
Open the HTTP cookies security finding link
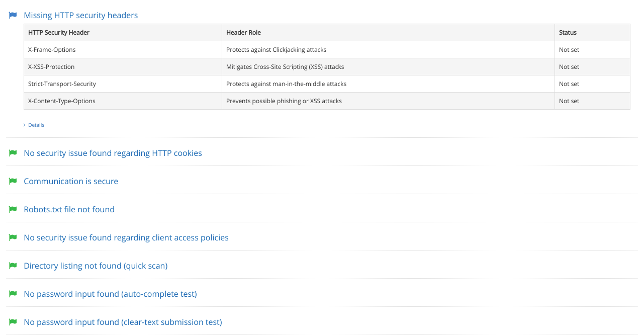click(113, 153)
